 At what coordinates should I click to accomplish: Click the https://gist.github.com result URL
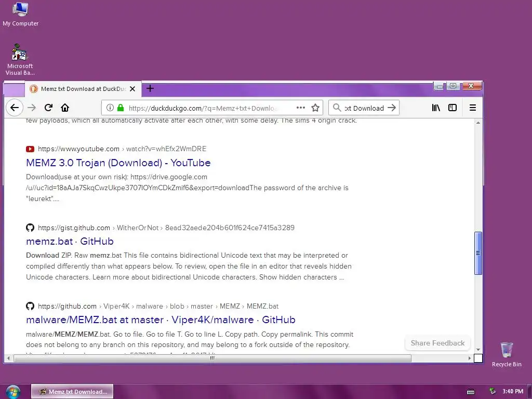(74, 228)
